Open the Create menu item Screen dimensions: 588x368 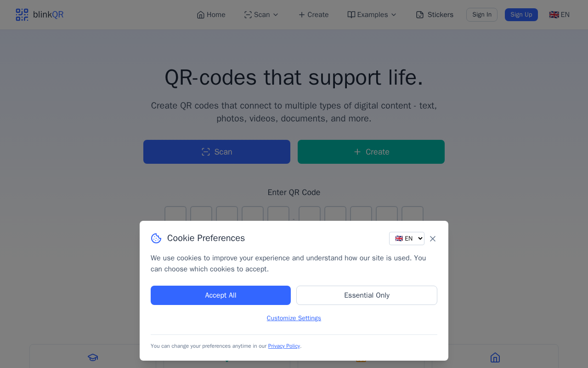(313, 15)
